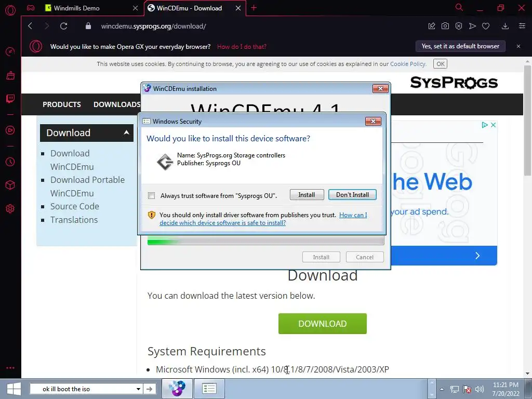Open Easy Setup sliders icon
Viewport: 532px width, 399px height.
(522, 26)
